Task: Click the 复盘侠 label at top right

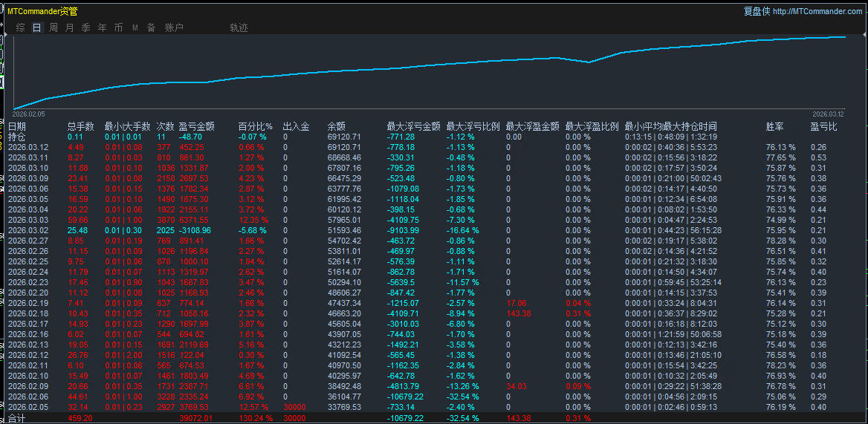Action: tap(757, 11)
